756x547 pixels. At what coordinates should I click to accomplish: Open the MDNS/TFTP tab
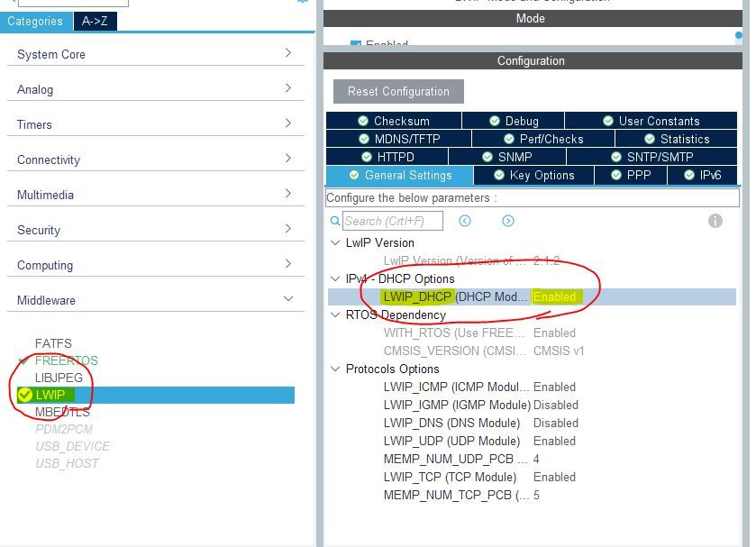pyautogui.click(x=398, y=139)
